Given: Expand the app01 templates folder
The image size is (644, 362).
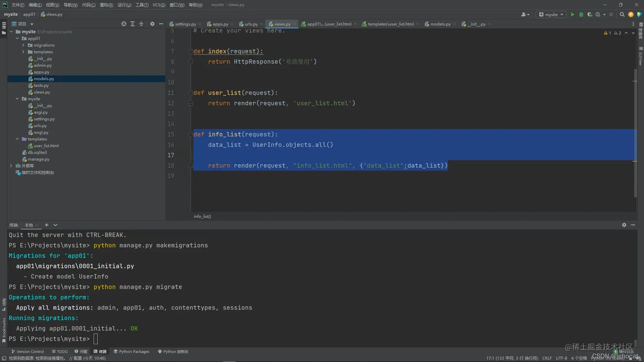Looking at the screenshot, I should (23, 52).
